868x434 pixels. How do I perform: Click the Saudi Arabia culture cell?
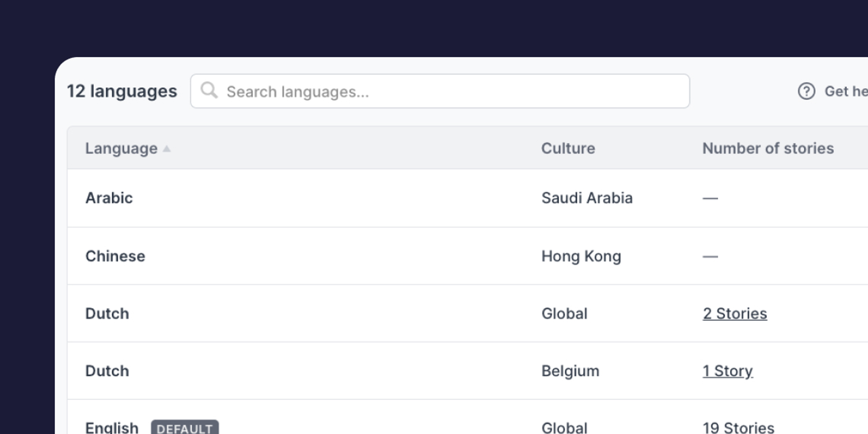click(x=587, y=198)
